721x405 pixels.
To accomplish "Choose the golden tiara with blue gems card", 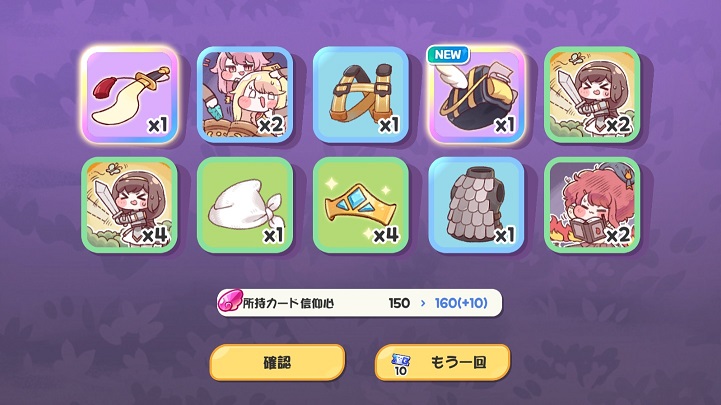I will point(360,205).
